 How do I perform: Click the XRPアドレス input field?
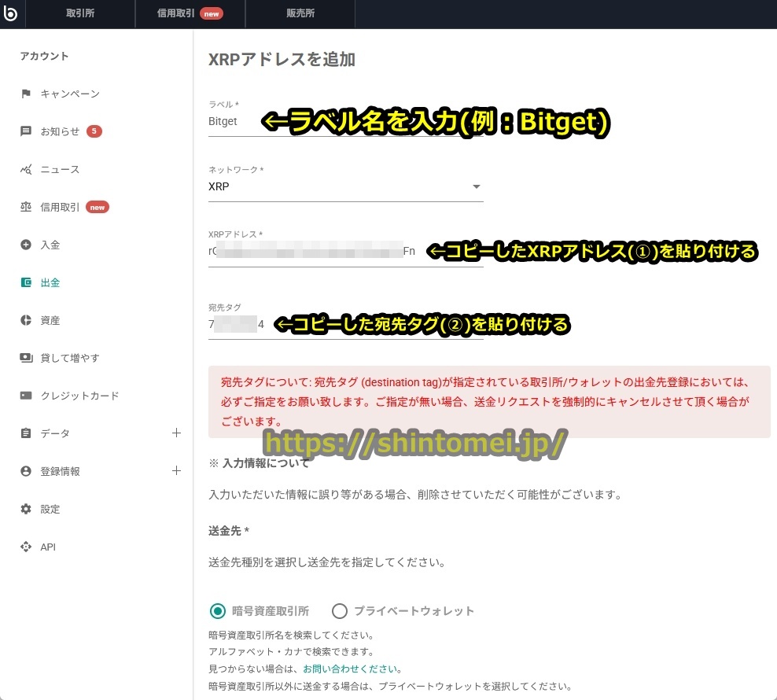click(346, 252)
